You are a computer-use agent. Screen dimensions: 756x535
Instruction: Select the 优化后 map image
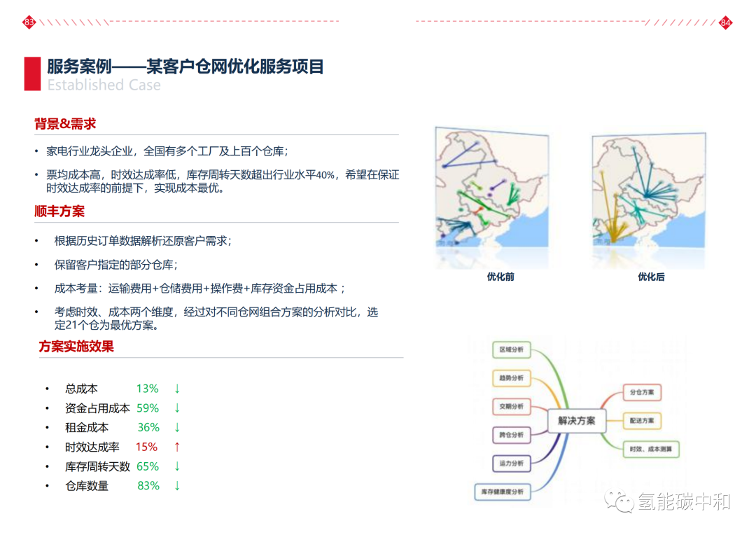click(650, 197)
